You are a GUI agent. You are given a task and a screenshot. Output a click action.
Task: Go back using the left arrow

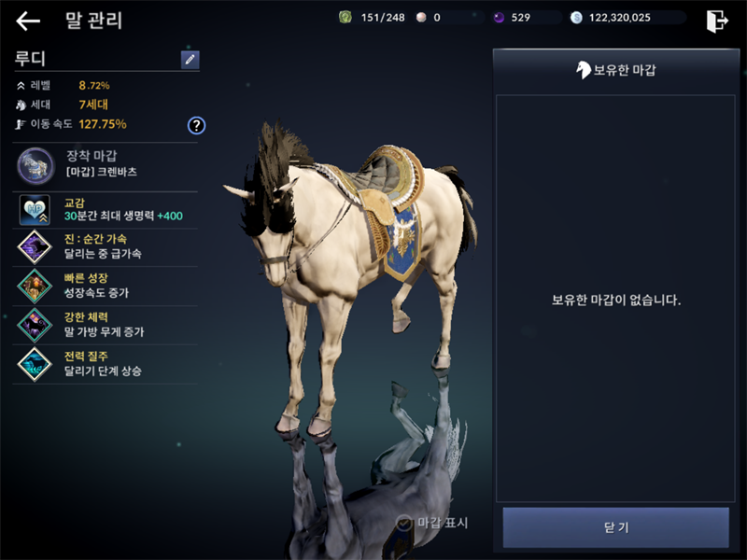[x=28, y=21]
